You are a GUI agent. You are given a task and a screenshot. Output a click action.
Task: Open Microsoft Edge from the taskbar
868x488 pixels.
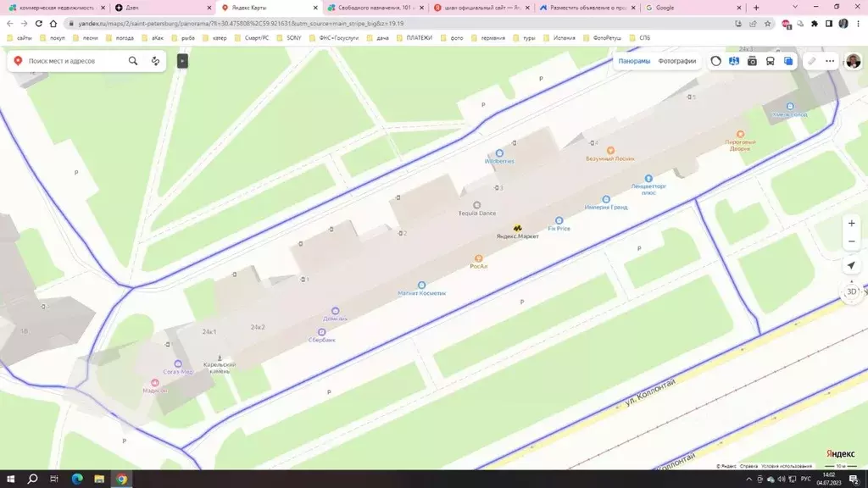coord(77,479)
